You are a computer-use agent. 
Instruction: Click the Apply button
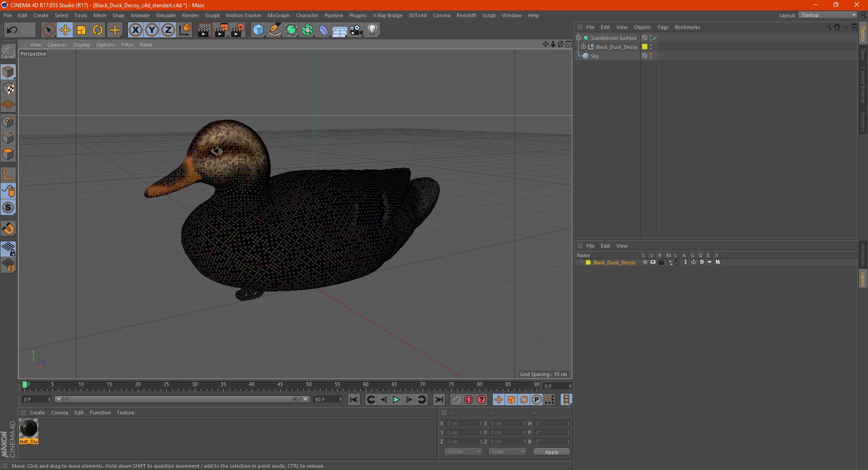click(x=552, y=451)
